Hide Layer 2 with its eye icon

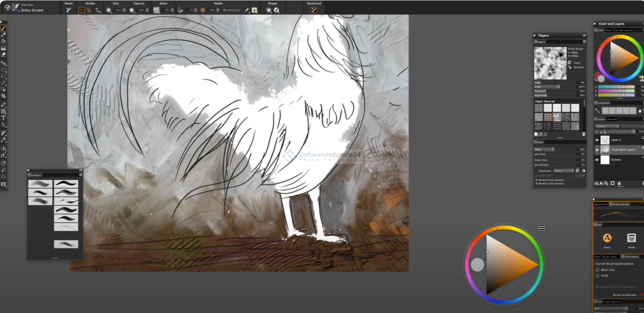click(x=597, y=140)
